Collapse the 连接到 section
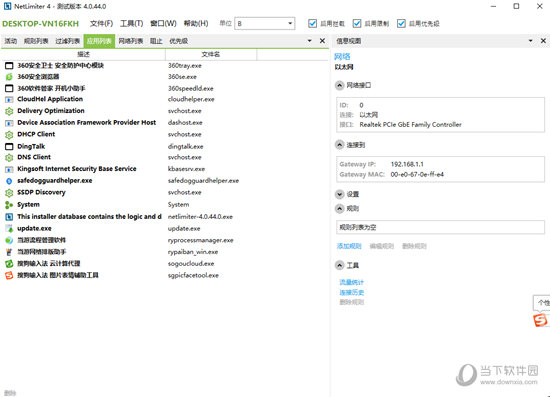 [x=340, y=145]
